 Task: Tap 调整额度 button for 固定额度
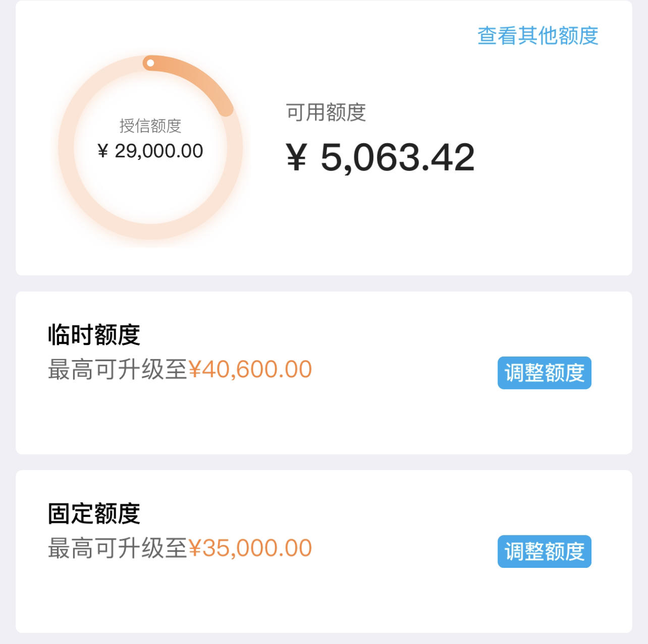[544, 551]
